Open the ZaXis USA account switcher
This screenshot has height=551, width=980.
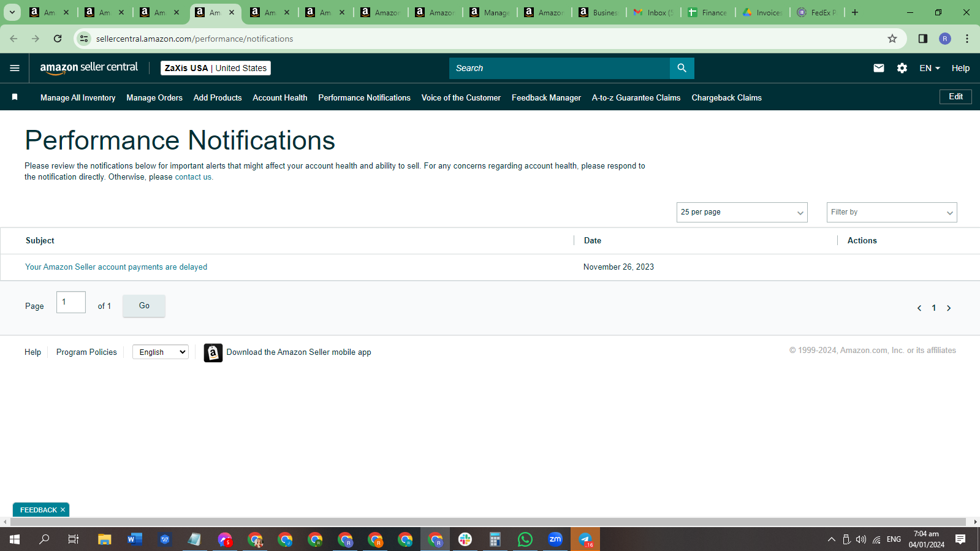click(216, 68)
